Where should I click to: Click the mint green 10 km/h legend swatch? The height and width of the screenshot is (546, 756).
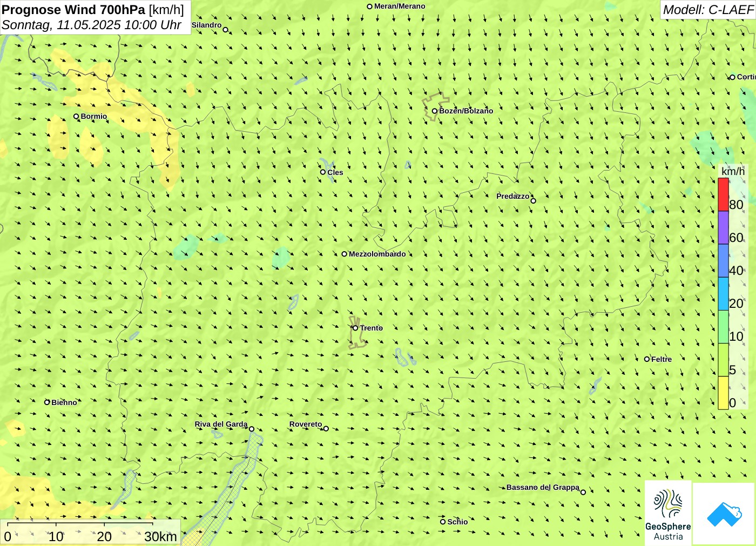point(723,327)
